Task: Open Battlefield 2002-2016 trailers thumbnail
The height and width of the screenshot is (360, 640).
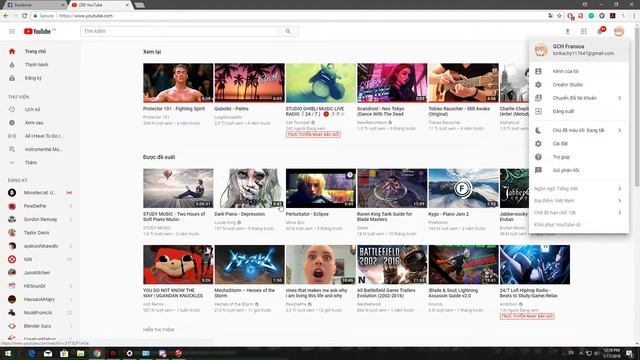Action: click(392, 264)
